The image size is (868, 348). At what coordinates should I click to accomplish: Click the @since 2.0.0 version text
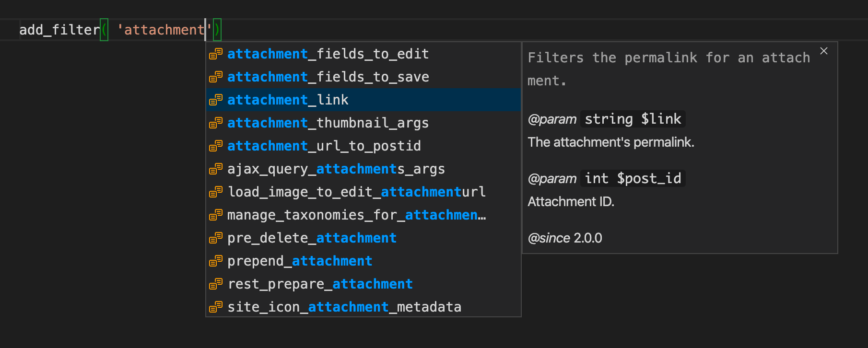[x=565, y=238]
